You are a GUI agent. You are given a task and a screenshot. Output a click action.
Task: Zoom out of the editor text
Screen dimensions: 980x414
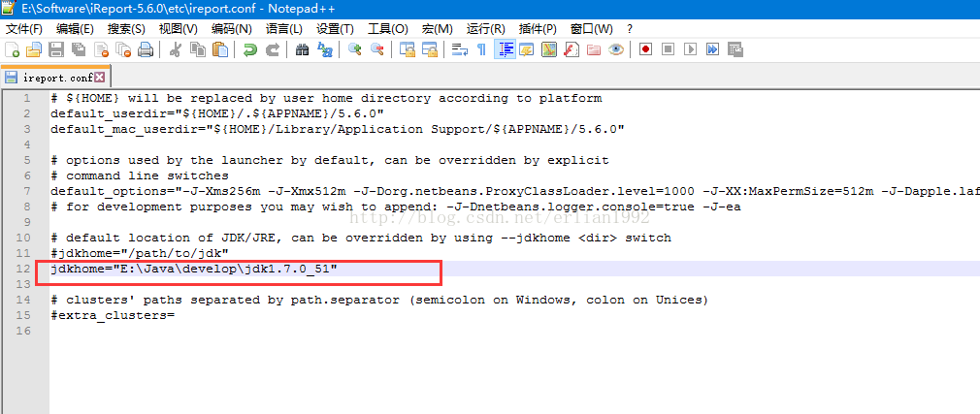click(x=376, y=50)
